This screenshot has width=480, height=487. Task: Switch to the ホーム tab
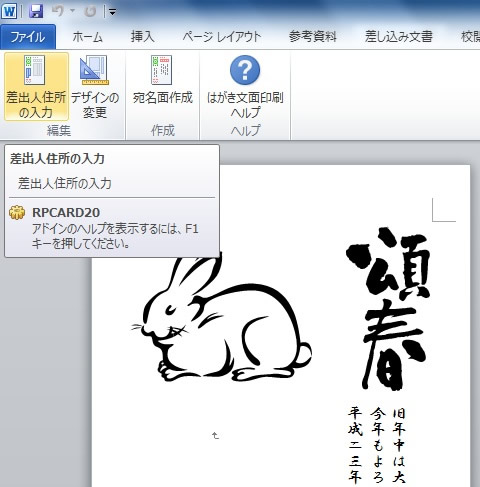tap(87, 37)
